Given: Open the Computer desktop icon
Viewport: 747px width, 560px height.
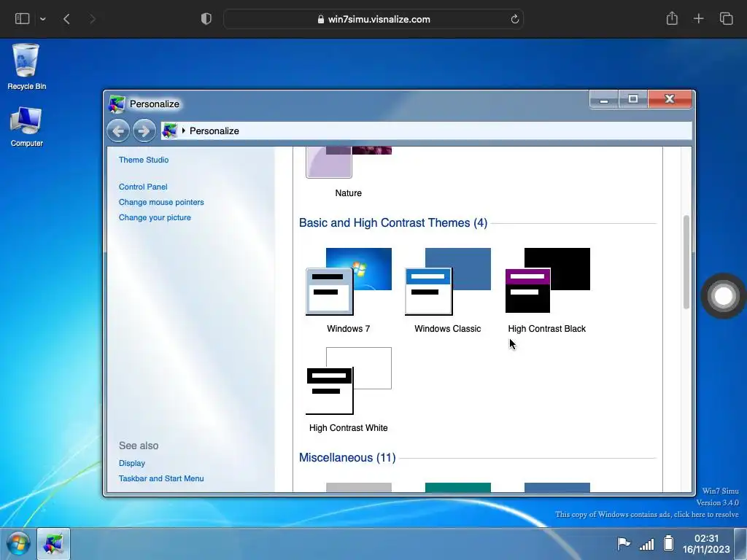Looking at the screenshot, I should [26, 126].
